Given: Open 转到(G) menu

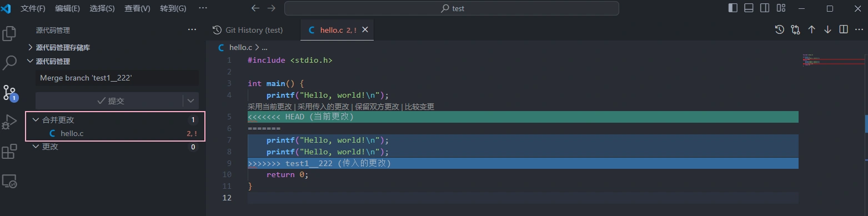Looking at the screenshot, I should (173, 8).
